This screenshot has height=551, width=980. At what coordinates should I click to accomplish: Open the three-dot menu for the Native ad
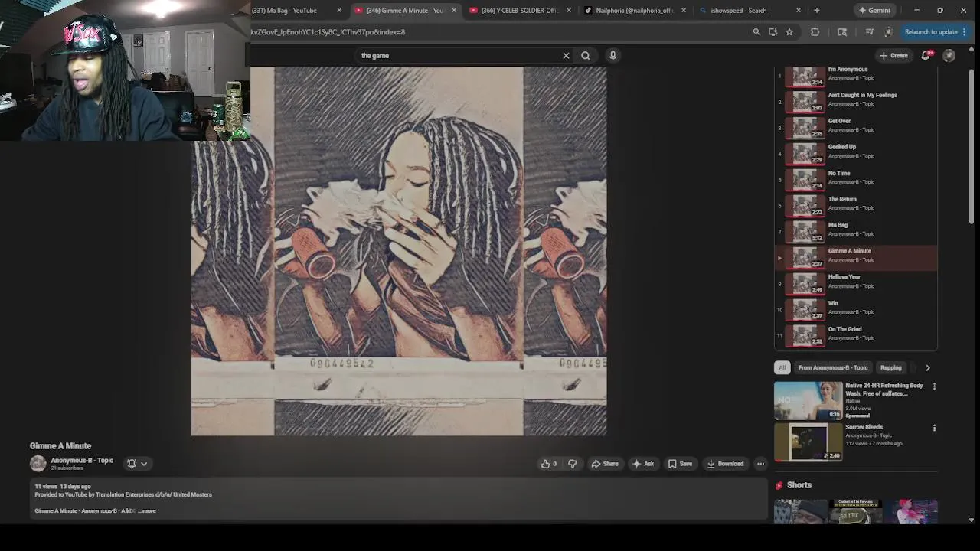click(x=934, y=386)
